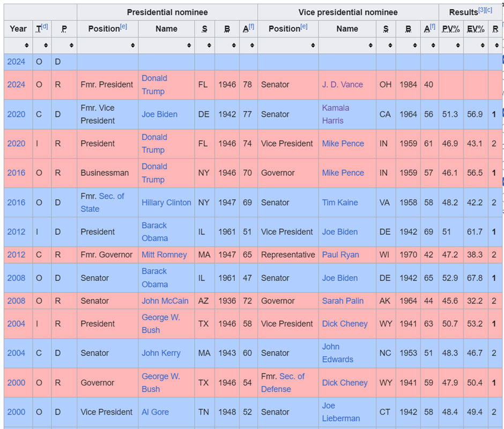
Task: Open Dick Cheney link in 2000 row
Action: [345, 383]
